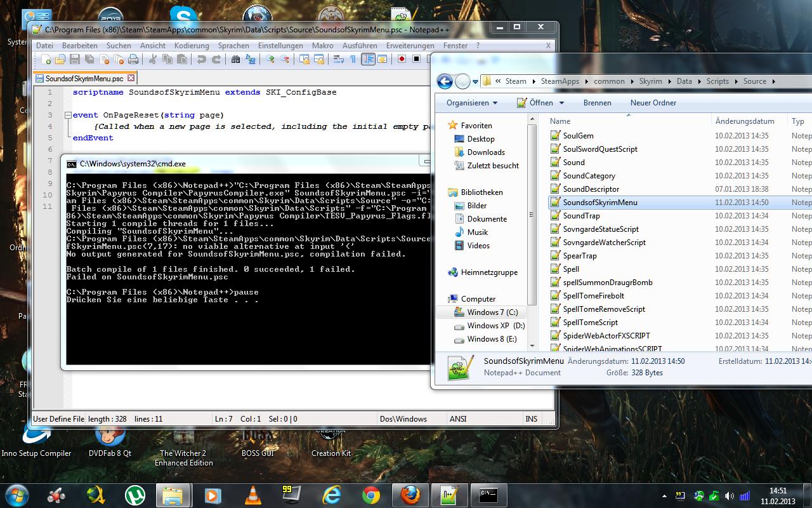Click the Cut scissors toolbar icon
This screenshot has width=812, height=508.
coord(153,59)
